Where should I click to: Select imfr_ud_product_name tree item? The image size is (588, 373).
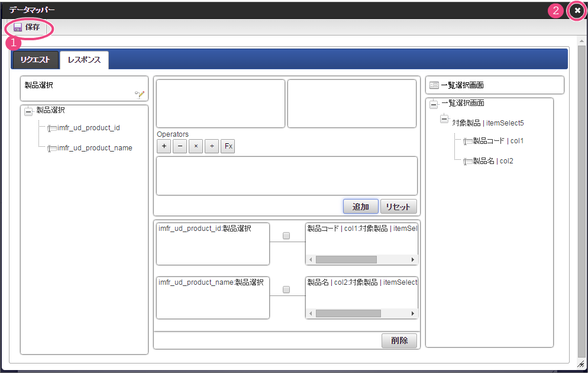point(95,148)
